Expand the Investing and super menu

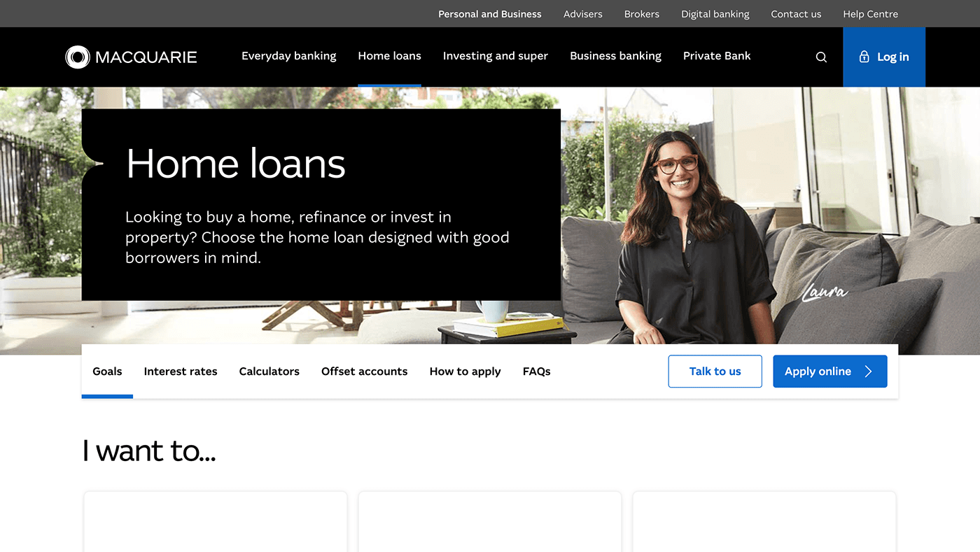pyautogui.click(x=496, y=56)
